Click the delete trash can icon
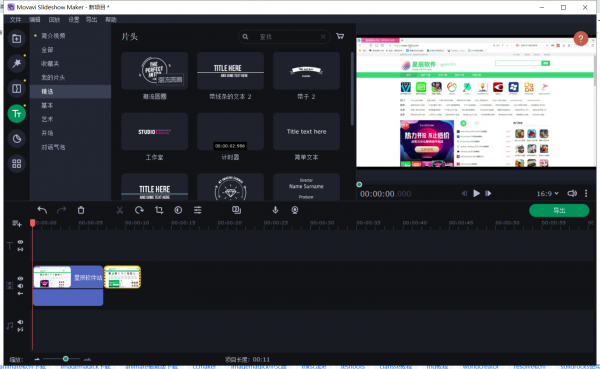600x369 pixels. tap(81, 210)
